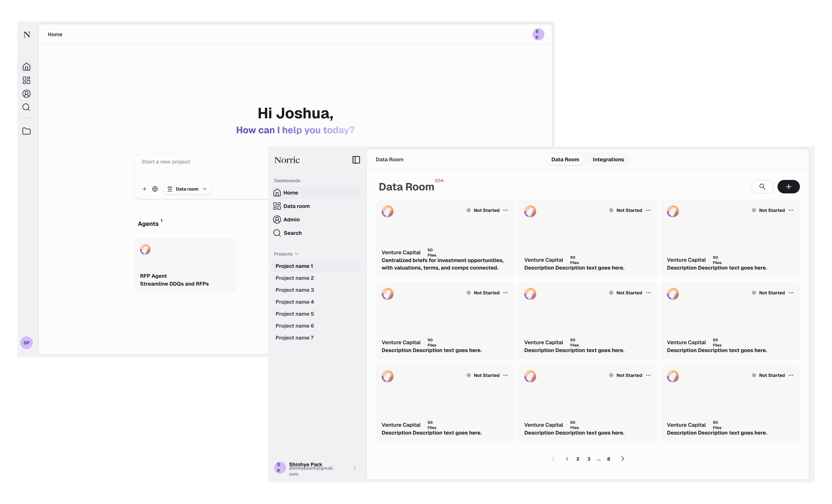Open the Shinhye Park account options menu
This screenshot has width=832, height=504.
(x=355, y=468)
